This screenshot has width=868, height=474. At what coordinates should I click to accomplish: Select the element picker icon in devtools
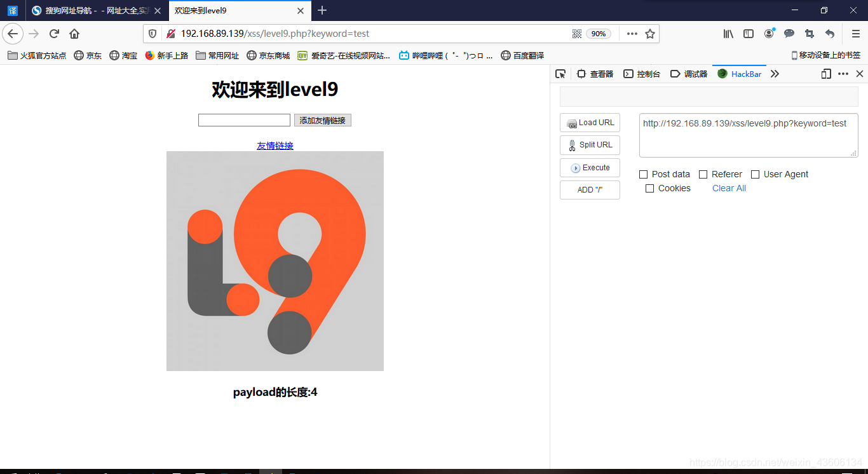coord(560,74)
